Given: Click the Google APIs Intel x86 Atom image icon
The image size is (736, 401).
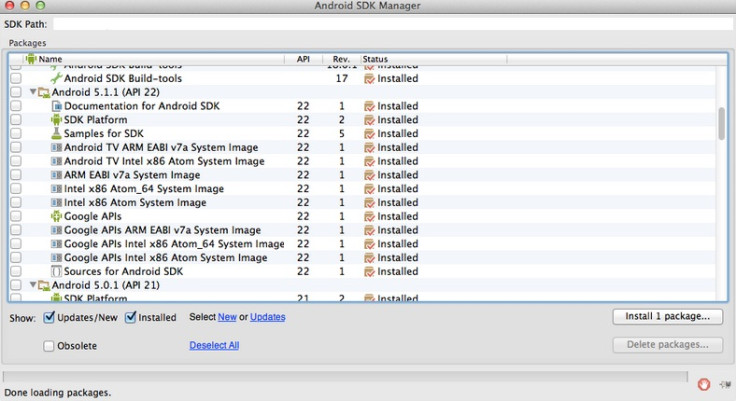Looking at the screenshot, I should pyautogui.click(x=56, y=258).
